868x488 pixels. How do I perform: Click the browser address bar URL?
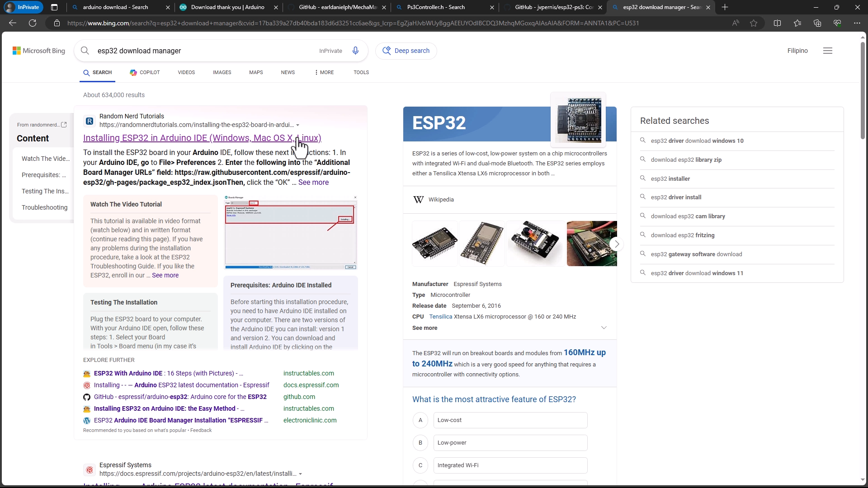coord(353,23)
